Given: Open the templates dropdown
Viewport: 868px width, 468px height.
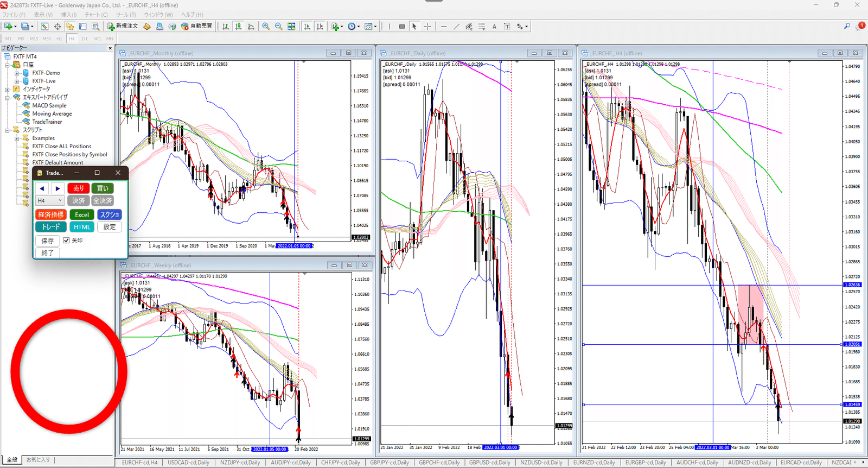Looking at the screenshot, I should 371,26.
